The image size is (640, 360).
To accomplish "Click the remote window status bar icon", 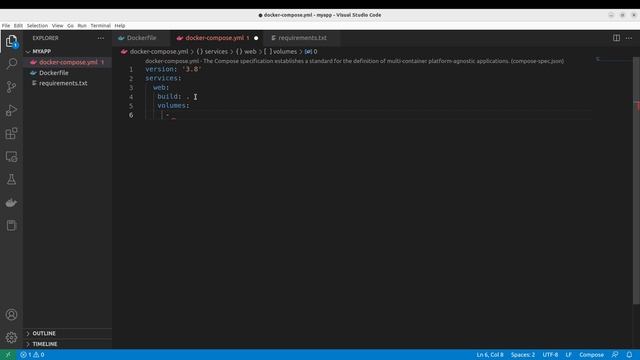I will (8, 355).
